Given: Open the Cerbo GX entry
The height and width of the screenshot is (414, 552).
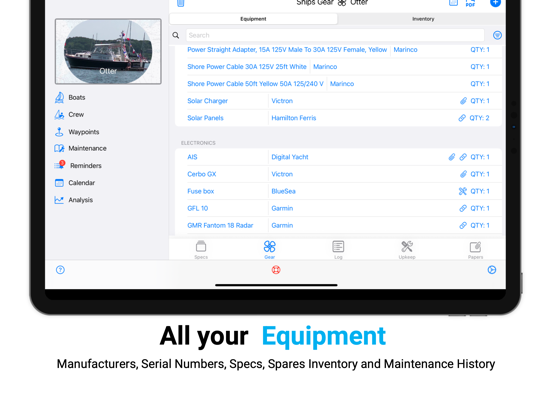Looking at the screenshot, I should point(338,174).
